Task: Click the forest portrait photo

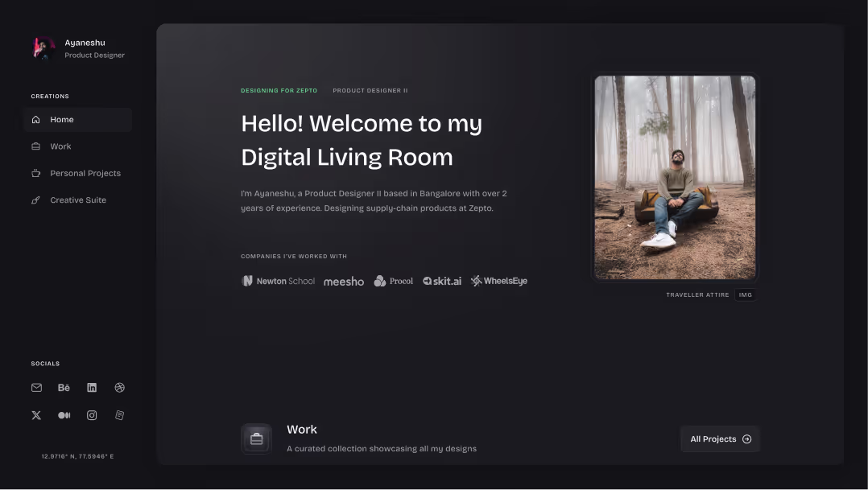Action: [x=675, y=178]
